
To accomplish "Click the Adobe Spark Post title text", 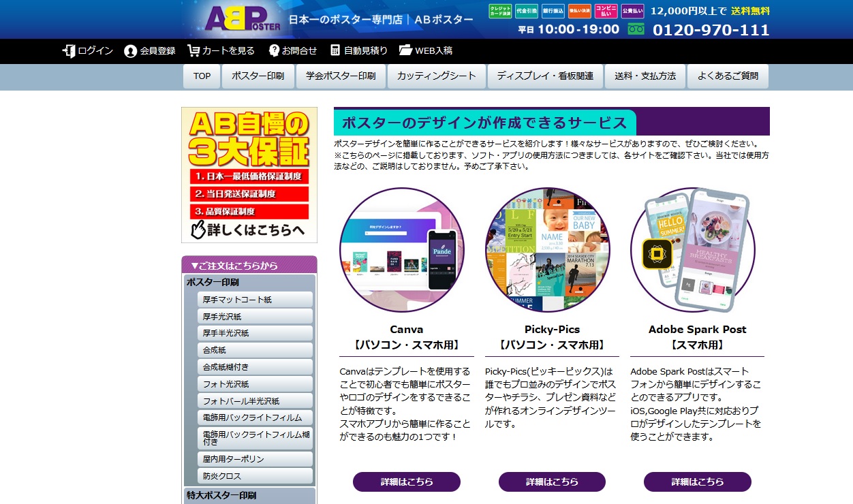I will 698,330.
